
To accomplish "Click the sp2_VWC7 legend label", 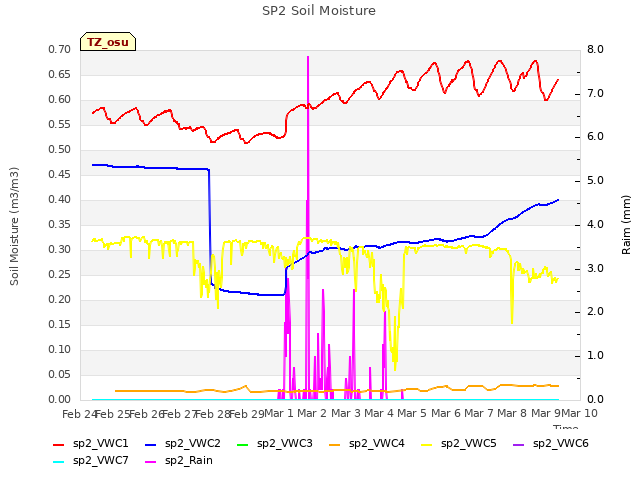I will 100,460.
